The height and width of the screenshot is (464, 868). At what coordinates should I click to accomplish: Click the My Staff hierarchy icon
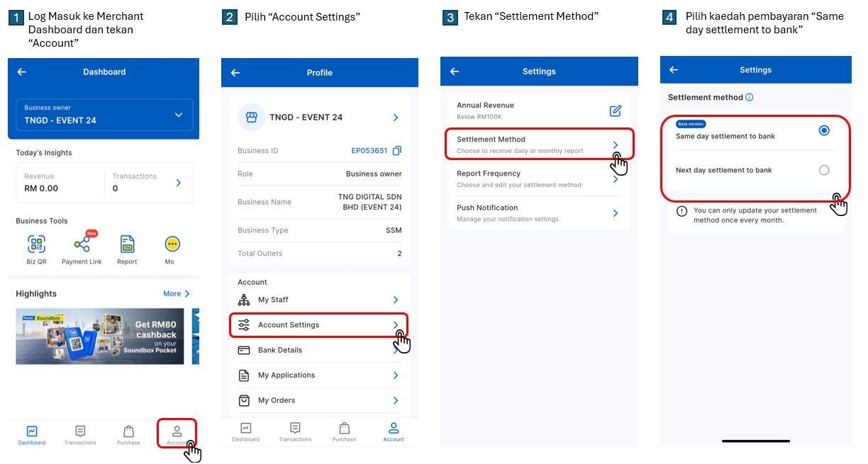244,300
